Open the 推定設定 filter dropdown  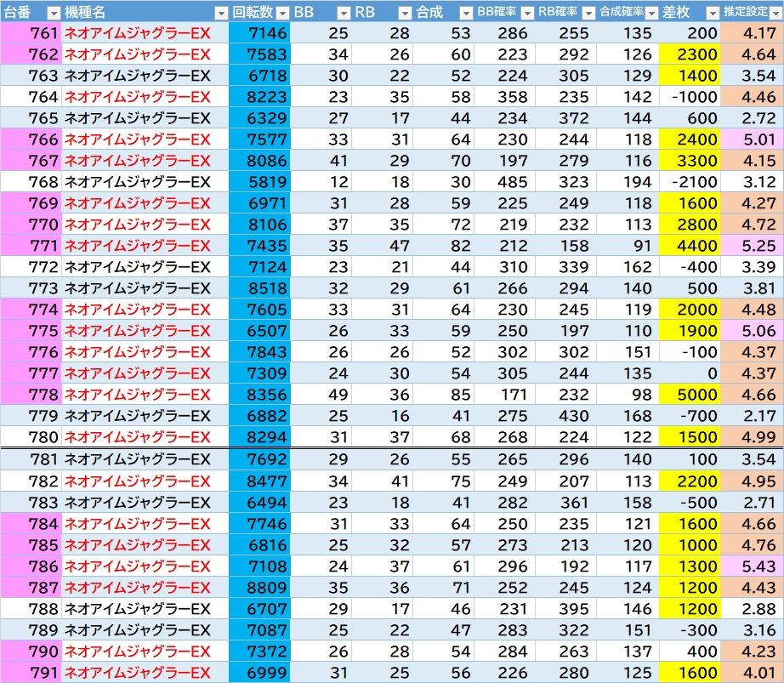click(776, 13)
